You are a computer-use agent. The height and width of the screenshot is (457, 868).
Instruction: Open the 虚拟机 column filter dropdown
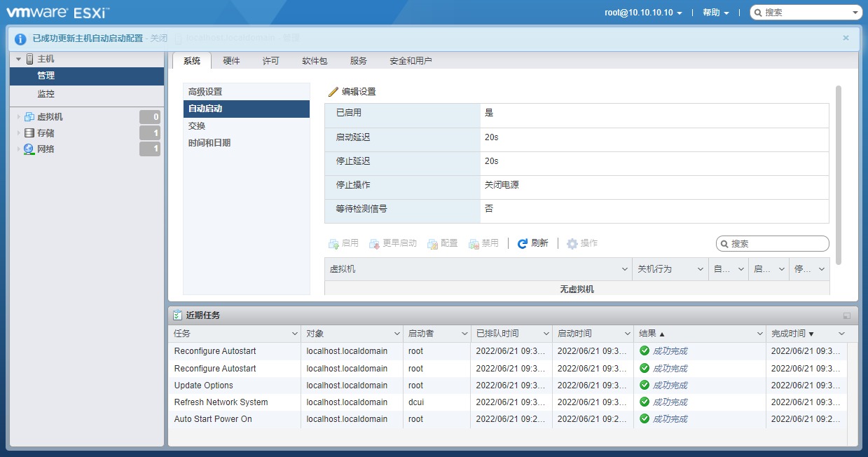[x=626, y=268]
